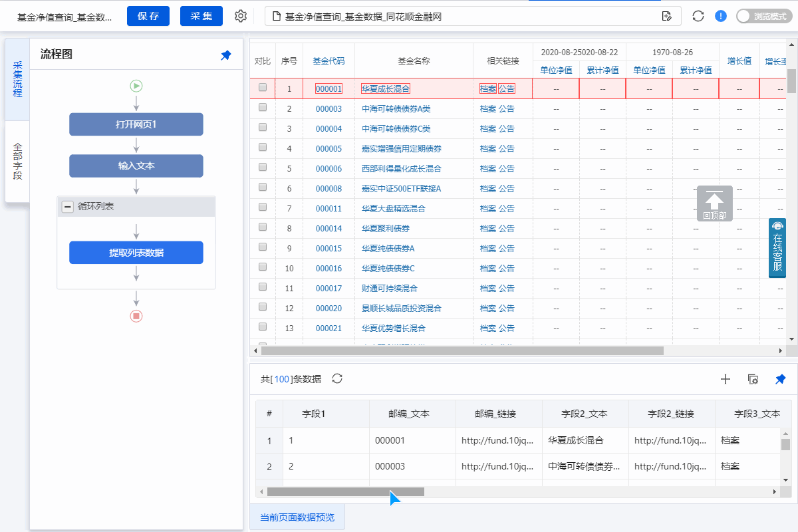Click the back-to-top arrow button

pos(715,203)
